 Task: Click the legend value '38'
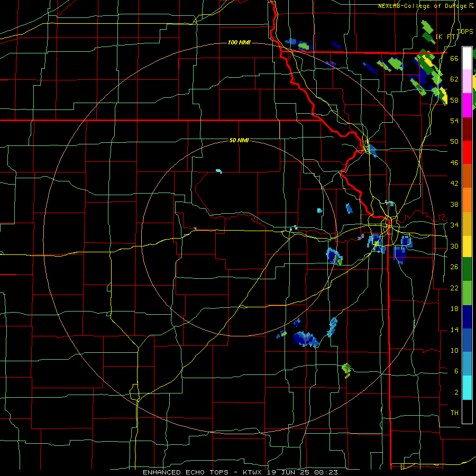point(454,204)
